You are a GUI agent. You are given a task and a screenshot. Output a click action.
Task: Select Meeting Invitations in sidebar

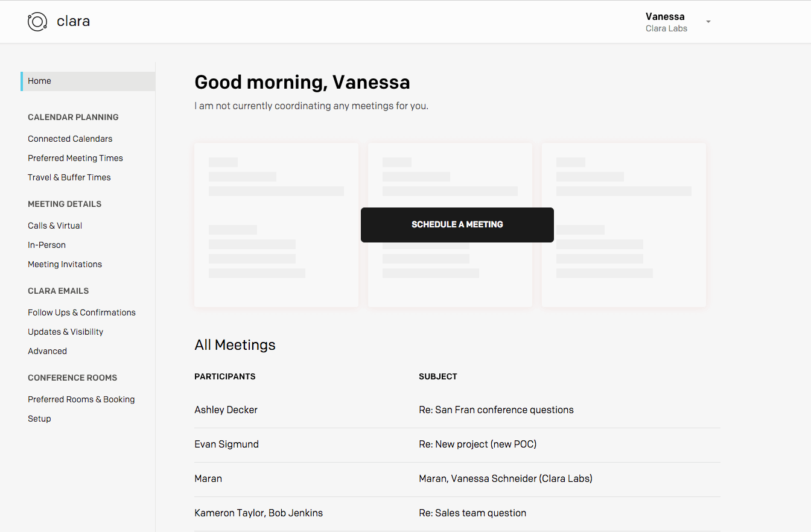click(65, 264)
